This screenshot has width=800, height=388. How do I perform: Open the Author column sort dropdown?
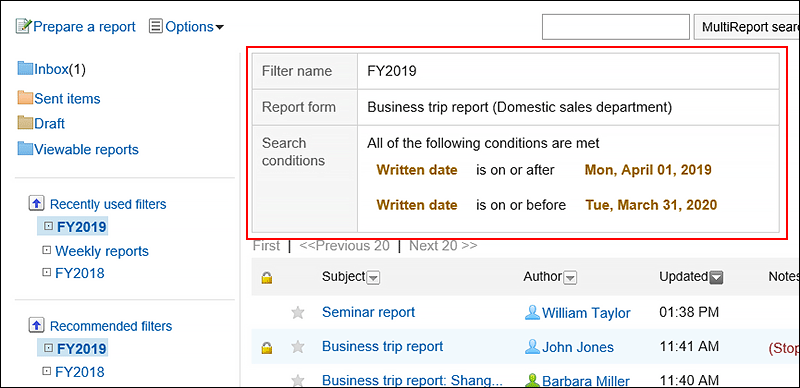tap(570, 278)
